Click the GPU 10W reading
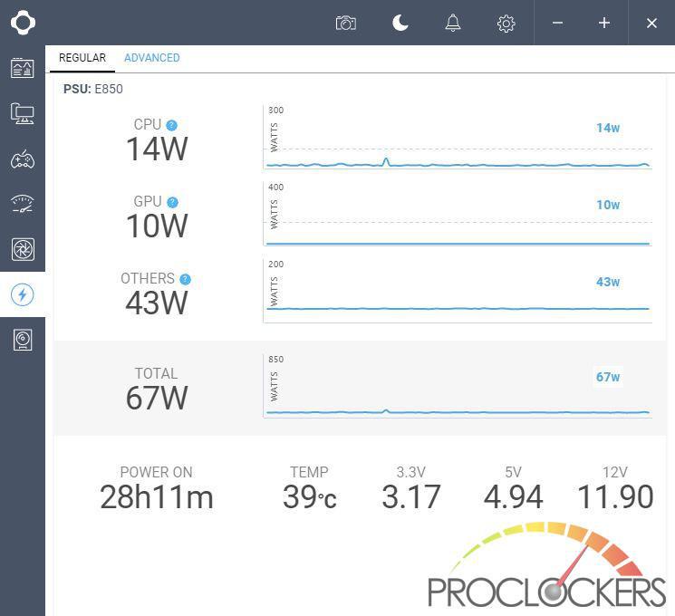 (x=157, y=226)
